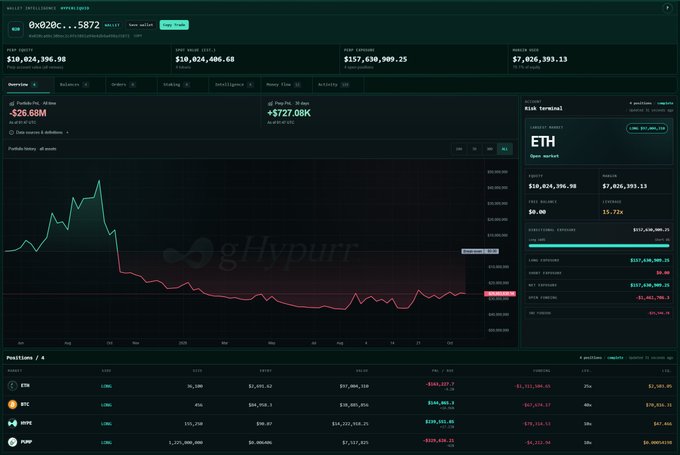Screen dimensions: 680x455
Task: Click the Perp Exposure $157,630,909.25 value
Action: tap(376, 59)
